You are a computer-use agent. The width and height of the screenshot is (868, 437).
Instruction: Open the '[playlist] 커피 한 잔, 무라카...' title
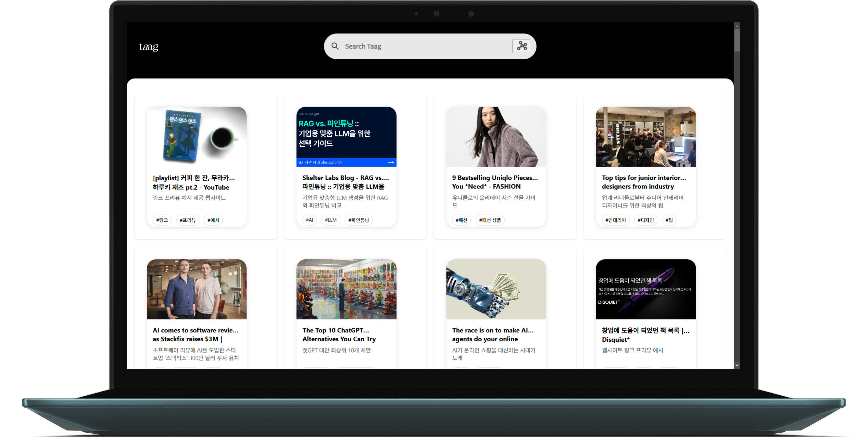[x=194, y=182]
